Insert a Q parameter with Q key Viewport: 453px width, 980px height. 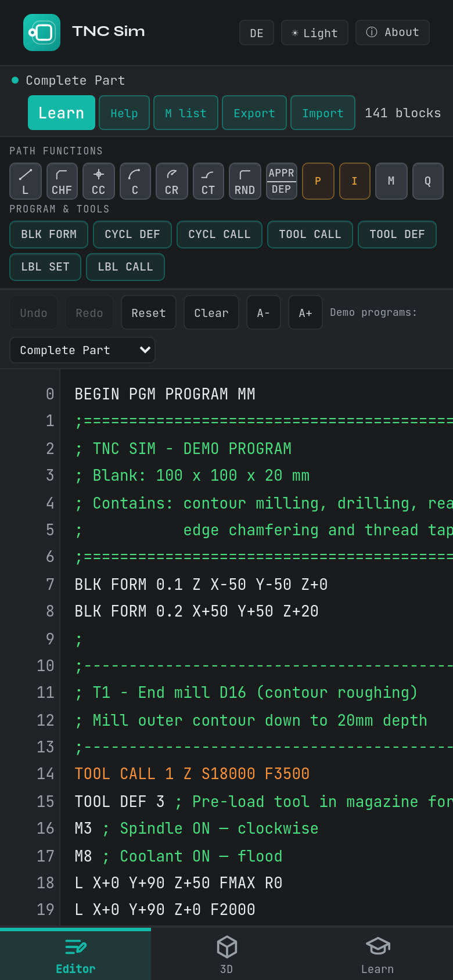tap(428, 181)
